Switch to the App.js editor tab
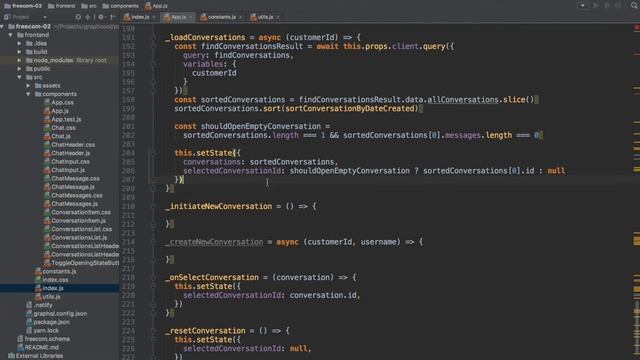 tap(178, 17)
